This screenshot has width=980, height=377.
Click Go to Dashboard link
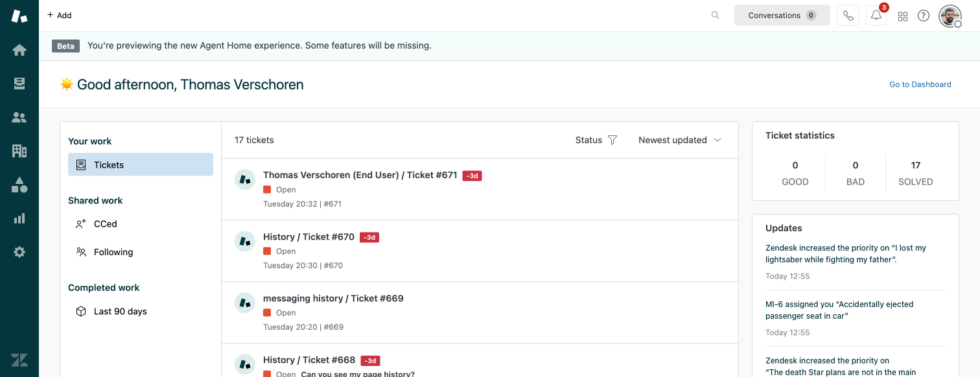coord(920,84)
